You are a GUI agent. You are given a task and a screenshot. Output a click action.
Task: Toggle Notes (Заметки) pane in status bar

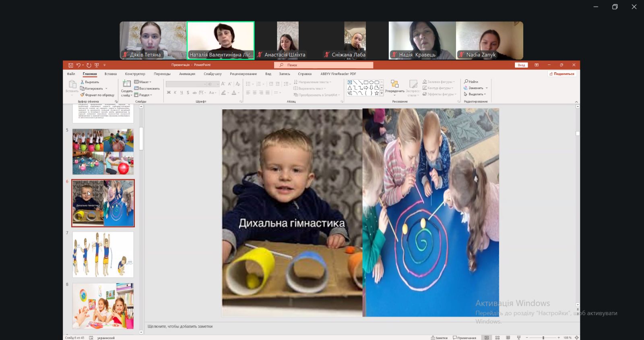[439, 338]
